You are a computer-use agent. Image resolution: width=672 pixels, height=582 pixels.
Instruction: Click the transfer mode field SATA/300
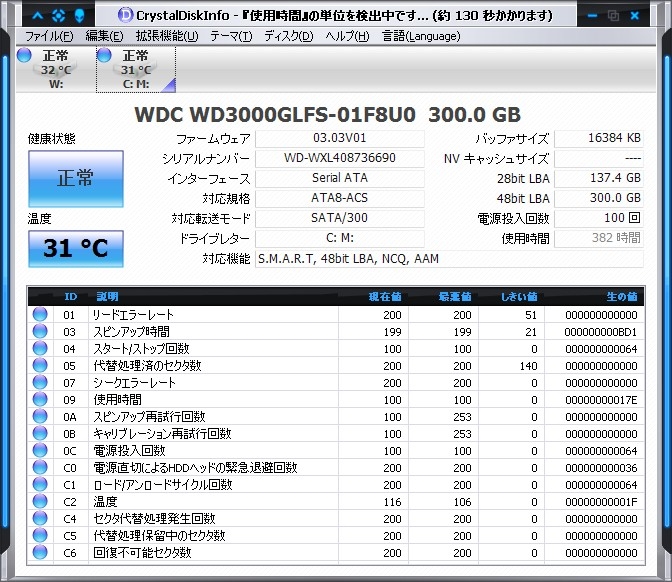339,218
